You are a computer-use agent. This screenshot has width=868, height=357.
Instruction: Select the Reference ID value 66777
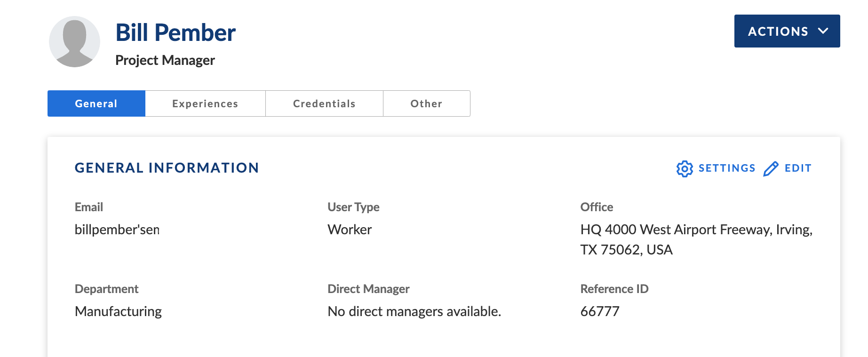click(600, 311)
